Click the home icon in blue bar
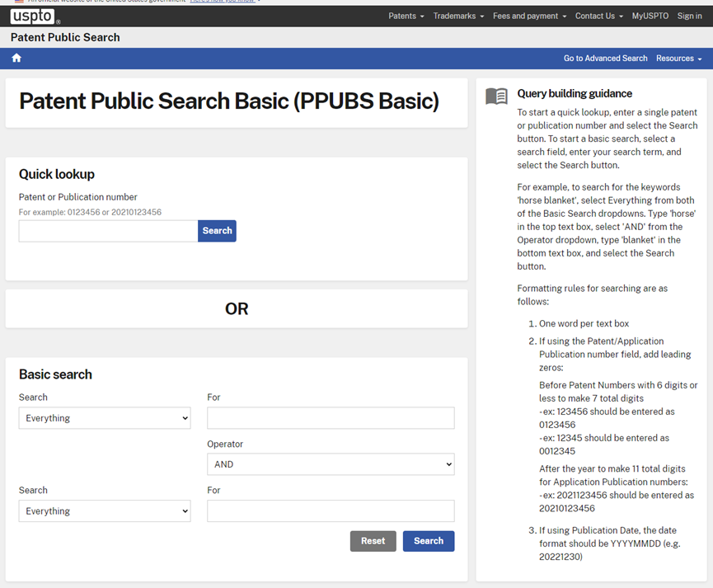Image resolution: width=713 pixels, height=588 pixels. pos(16,59)
